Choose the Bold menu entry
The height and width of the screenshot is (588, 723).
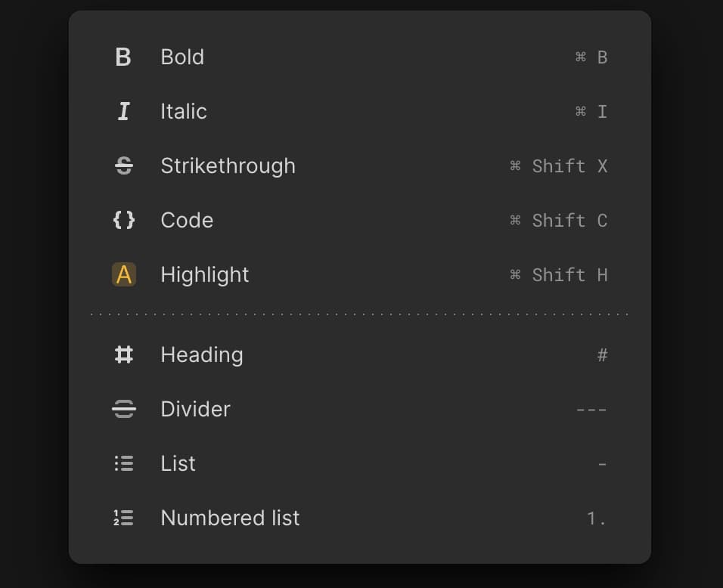click(182, 57)
